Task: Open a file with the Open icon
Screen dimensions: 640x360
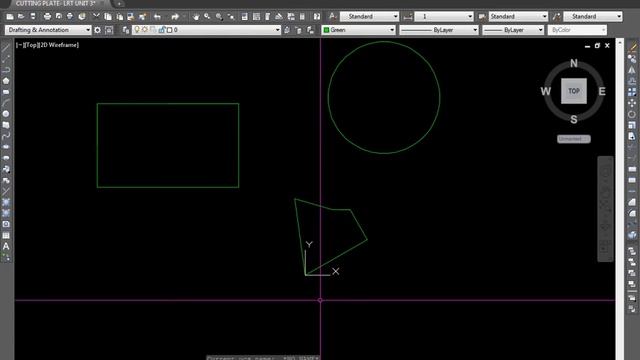Action: coord(21,17)
